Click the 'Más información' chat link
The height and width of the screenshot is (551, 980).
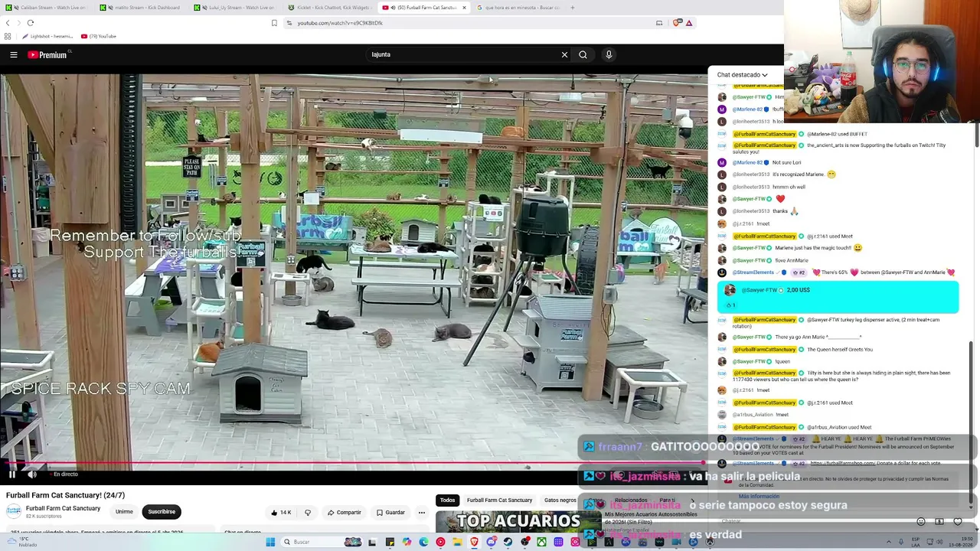pos(759,497)
